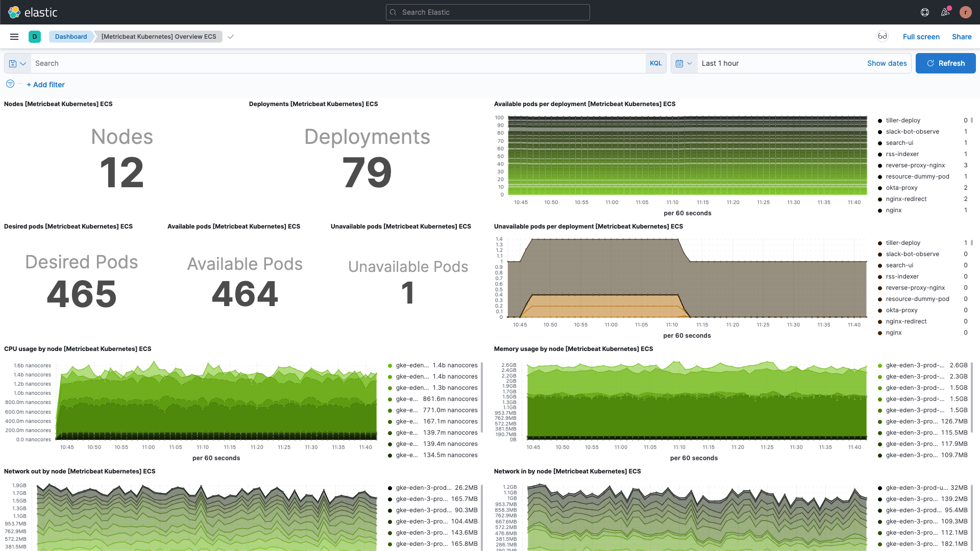980x551 pixels.
Task: Click the Network out by node panel title
Action: (80, 471)
